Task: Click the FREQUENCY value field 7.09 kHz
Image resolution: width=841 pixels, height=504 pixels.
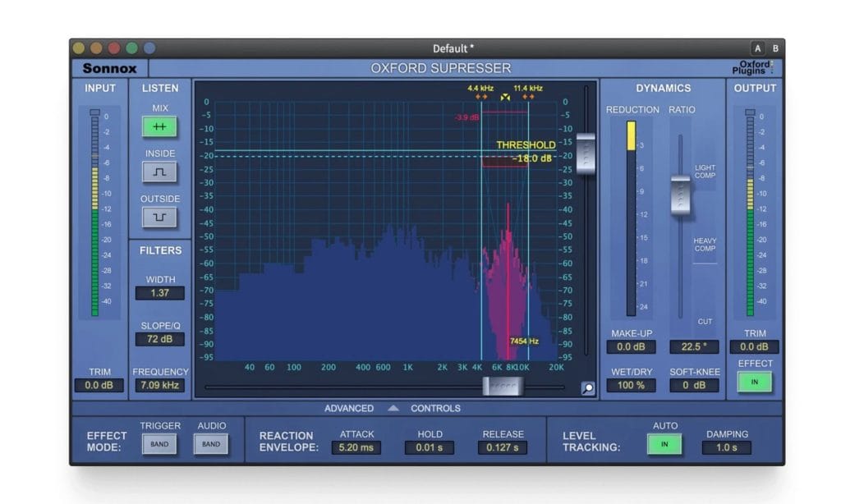Action: 159,385
